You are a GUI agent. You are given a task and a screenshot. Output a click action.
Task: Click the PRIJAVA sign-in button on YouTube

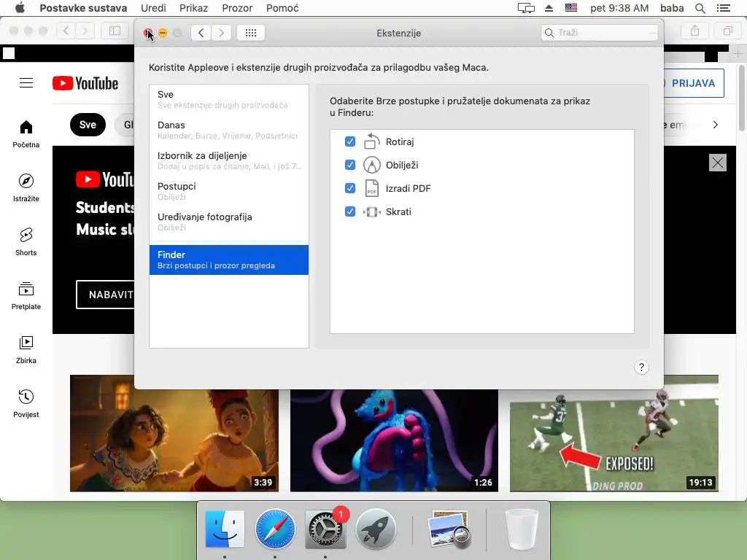coord(694,83)
